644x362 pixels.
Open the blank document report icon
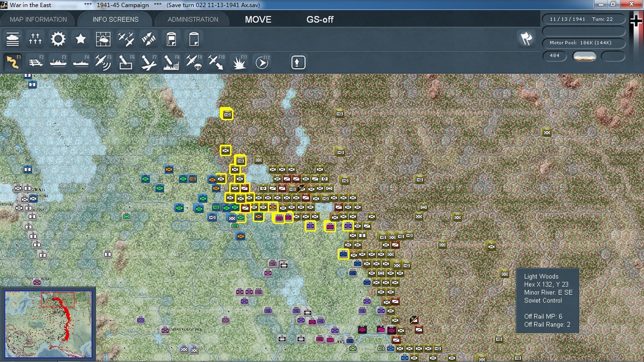(x=194, y=39)
